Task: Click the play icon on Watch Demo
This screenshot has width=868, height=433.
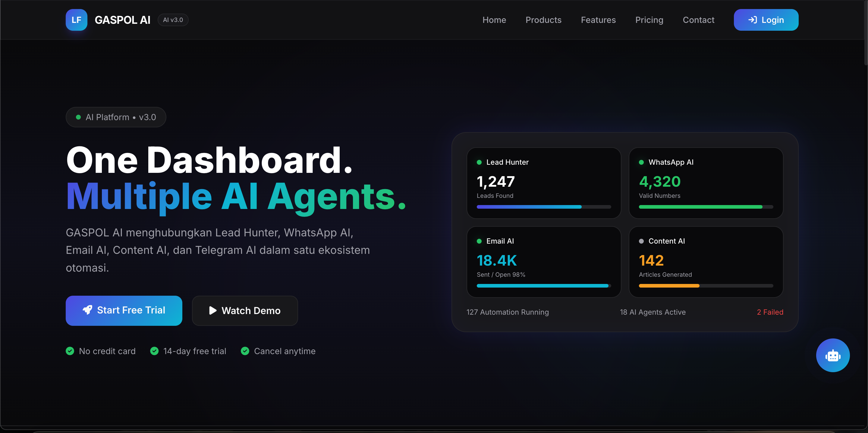Action: click(212, 310)
